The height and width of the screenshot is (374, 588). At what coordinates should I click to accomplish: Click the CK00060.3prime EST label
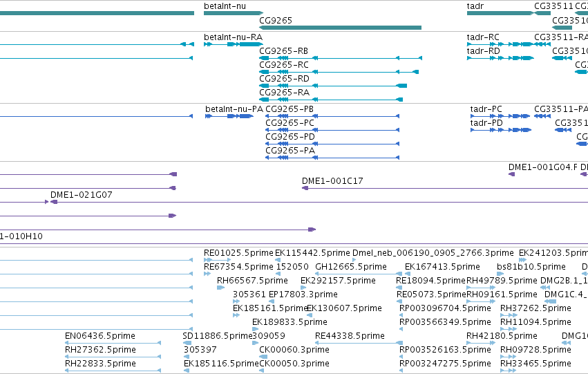(294, 350)
